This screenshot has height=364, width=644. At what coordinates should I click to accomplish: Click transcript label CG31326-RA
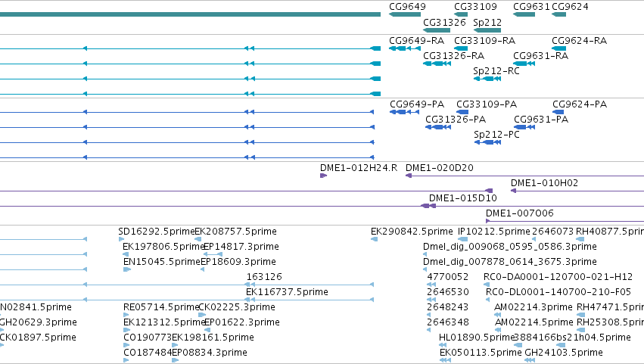[453, 56]
